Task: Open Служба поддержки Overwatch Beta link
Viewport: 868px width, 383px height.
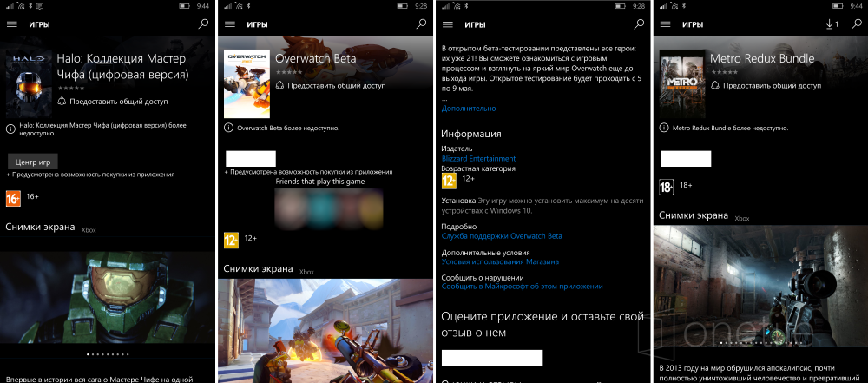Action: coord(502,236)
